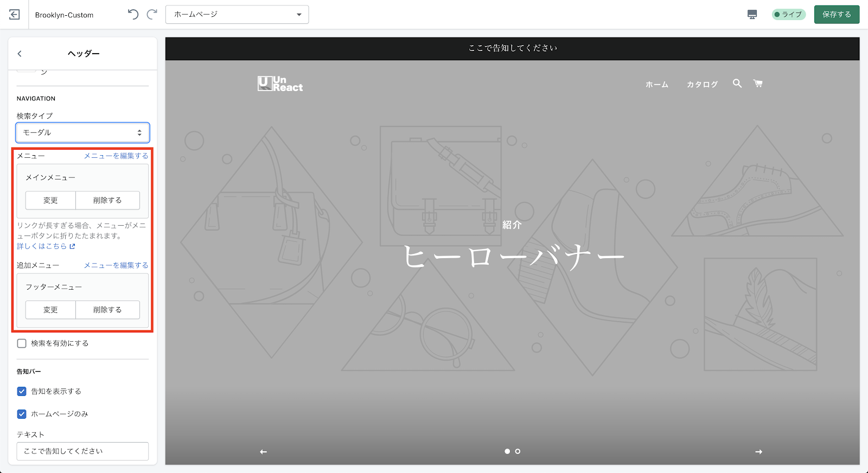Select the カタログ menu item in preview
The image size is (868, 473).
coord(702,85)
